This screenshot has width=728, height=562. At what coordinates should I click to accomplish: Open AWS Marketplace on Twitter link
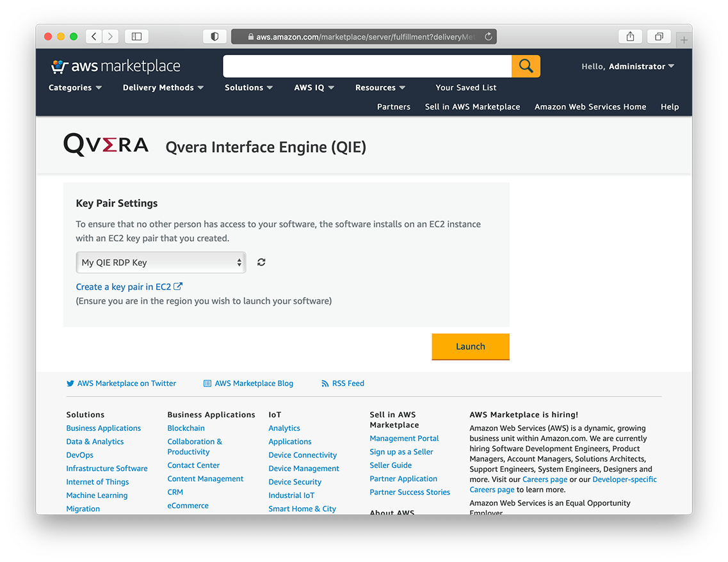[x=121, y=383]
